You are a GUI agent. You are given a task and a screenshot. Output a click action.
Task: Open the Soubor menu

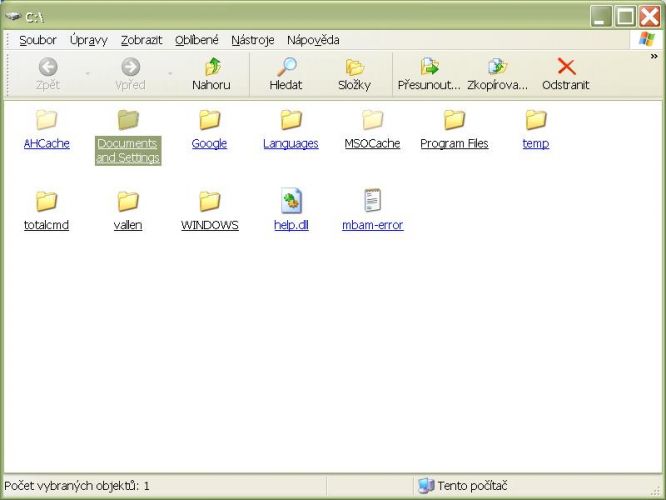[x=38, y=40]
